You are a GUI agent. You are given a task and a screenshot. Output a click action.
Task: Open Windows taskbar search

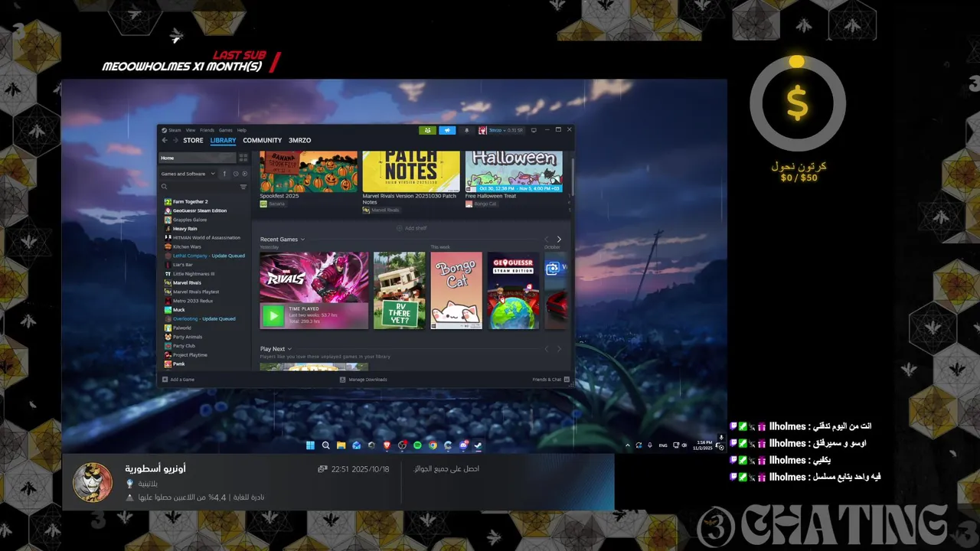325,445
